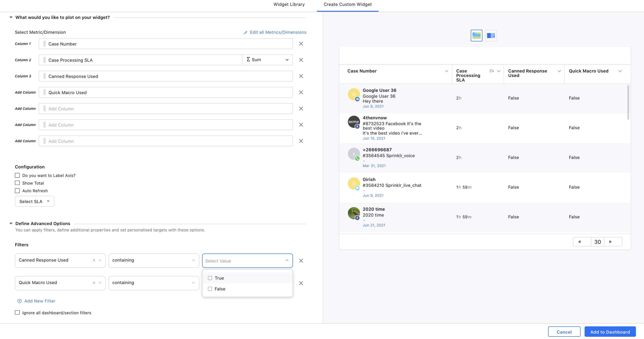Image resolution: width=644 pixels, height=339 pixels.
Task: Delete the Canned Response Used filter
Action: pos(301,261)
